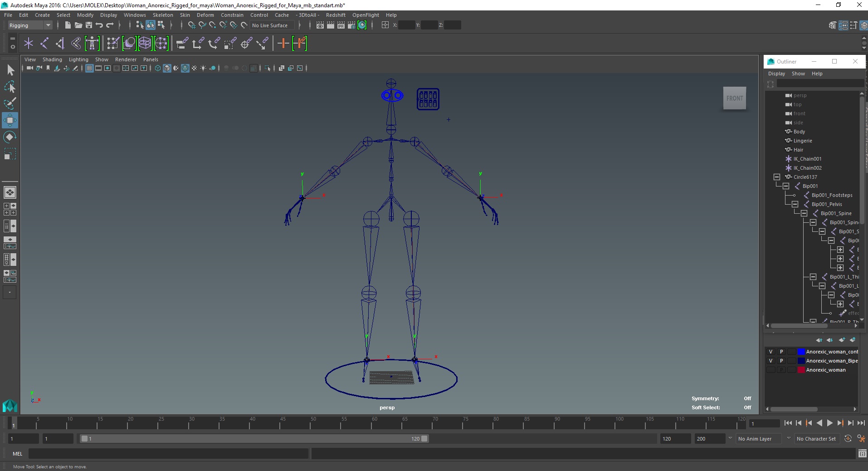Open the Outliner's Show menu
This screenshot has height=471, width=868.
point(798,74)
